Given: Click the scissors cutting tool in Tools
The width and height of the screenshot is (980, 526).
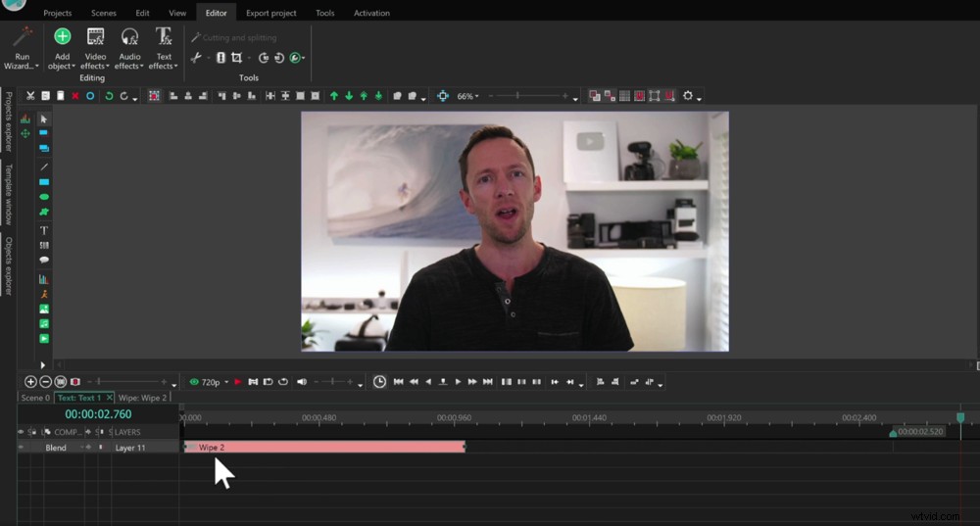Looking at the screenshot, I should coord(196,58).
